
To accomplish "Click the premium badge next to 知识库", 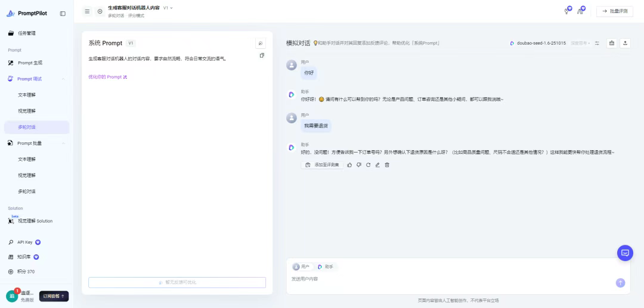I will pyautogui.click(x=36, y=257).
